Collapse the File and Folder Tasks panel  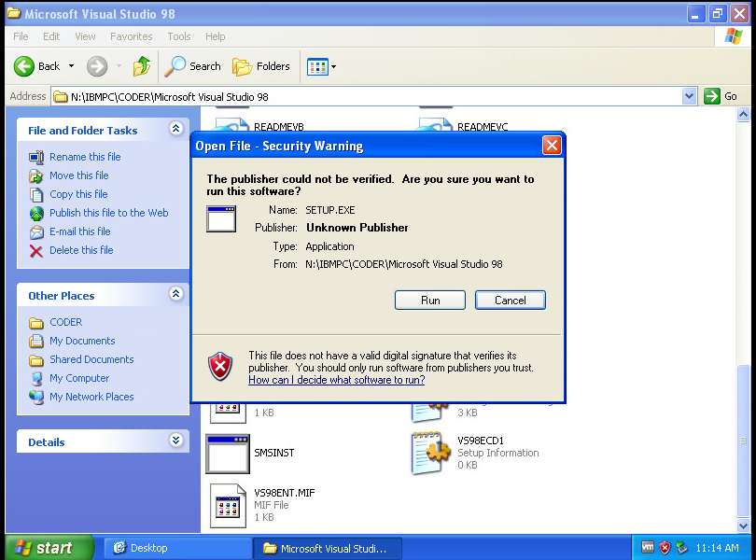point(176,128)
